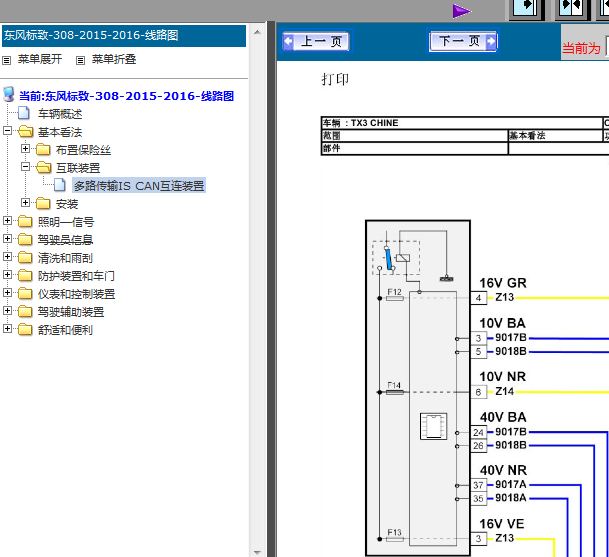Click the 驾驶员信息 folder icon
This screenshot has height=557, width=609.
[x=25, y=239]
